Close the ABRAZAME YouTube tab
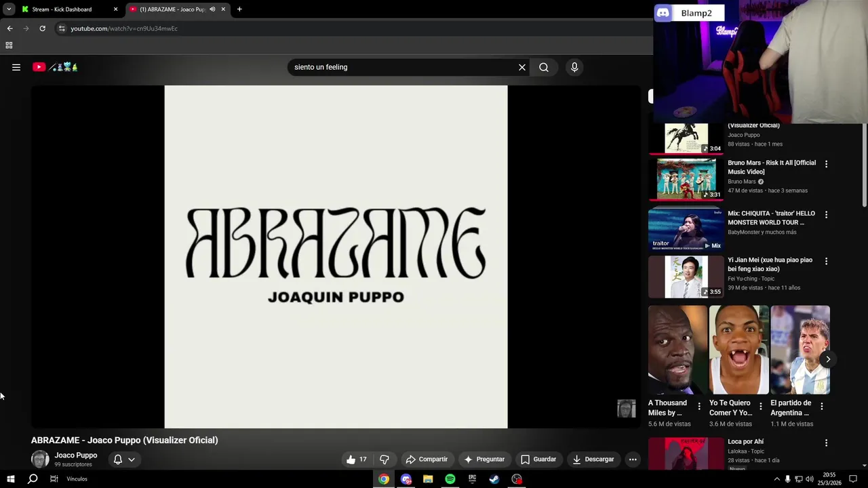The image size is (868, 488). click(223, 9)
